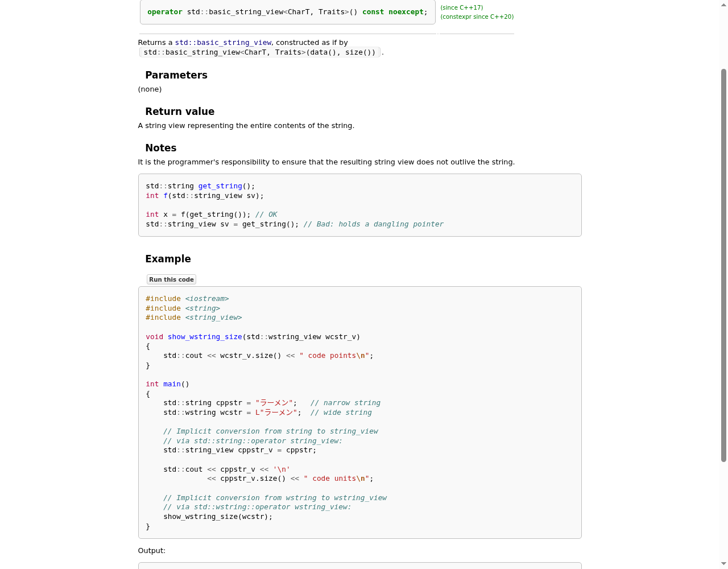Click std::string before cppstr declaration

(187, 403)
